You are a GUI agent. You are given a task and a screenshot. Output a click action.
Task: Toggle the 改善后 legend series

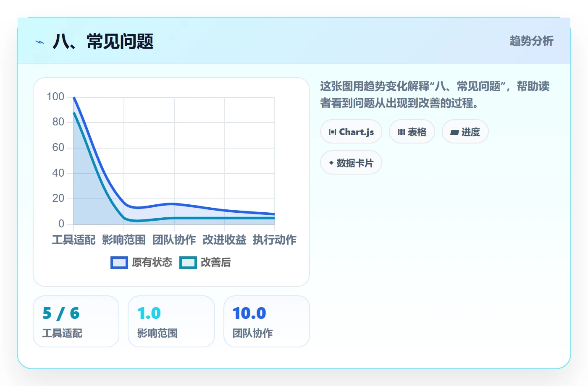pos(205,263)
